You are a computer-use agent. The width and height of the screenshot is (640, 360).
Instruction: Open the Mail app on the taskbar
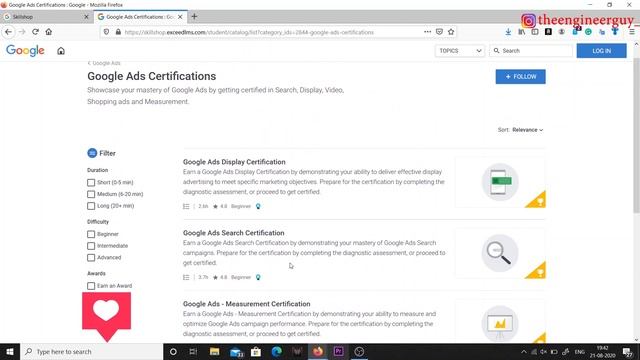pyautogui.click(x=236, y=352)
